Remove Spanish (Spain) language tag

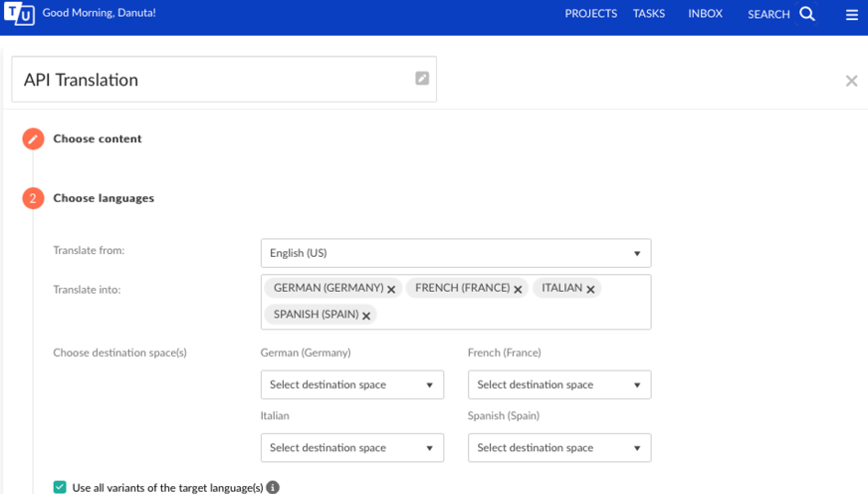click(367, 316)
